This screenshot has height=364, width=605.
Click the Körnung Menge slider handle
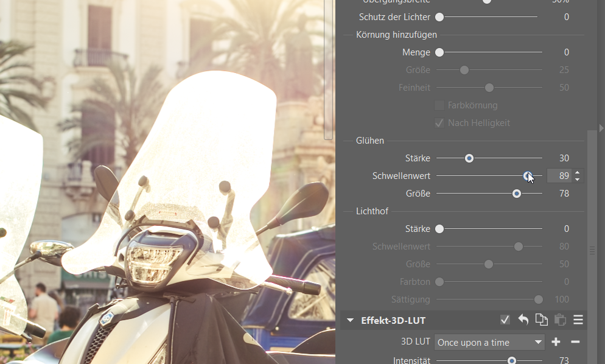pos(439,52)
